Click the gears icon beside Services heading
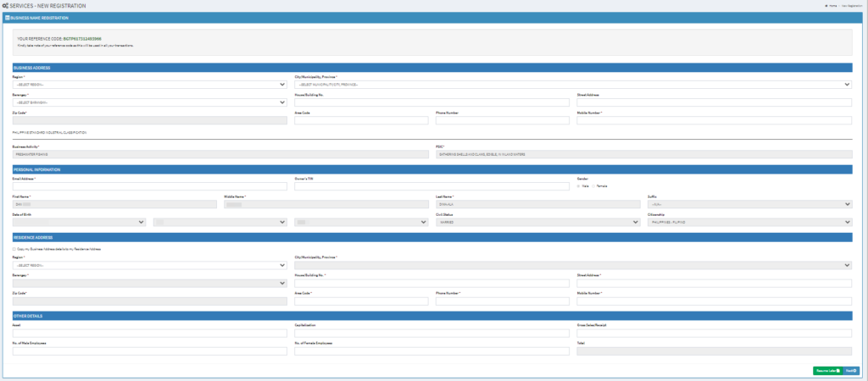 tap(5, 5)
